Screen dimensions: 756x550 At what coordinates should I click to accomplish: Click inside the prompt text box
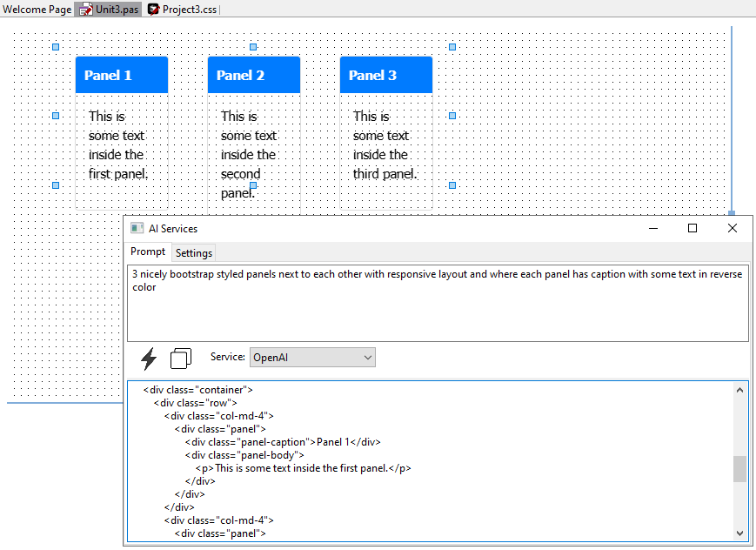pyautogui.click(x=438, y=303)
